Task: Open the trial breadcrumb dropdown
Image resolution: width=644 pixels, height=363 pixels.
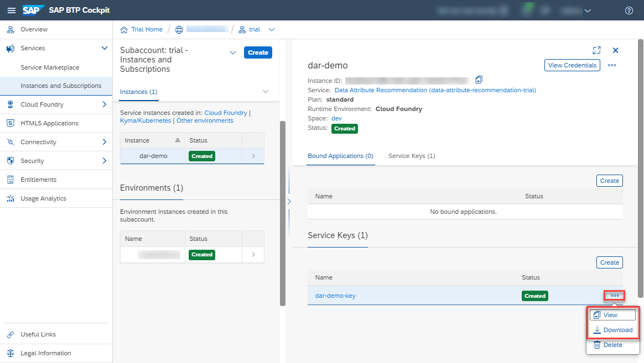Action: tap(272, 29)
